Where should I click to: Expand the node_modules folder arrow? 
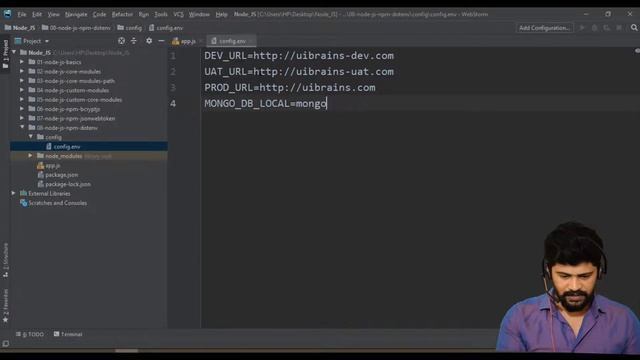(x=31, y=156)
